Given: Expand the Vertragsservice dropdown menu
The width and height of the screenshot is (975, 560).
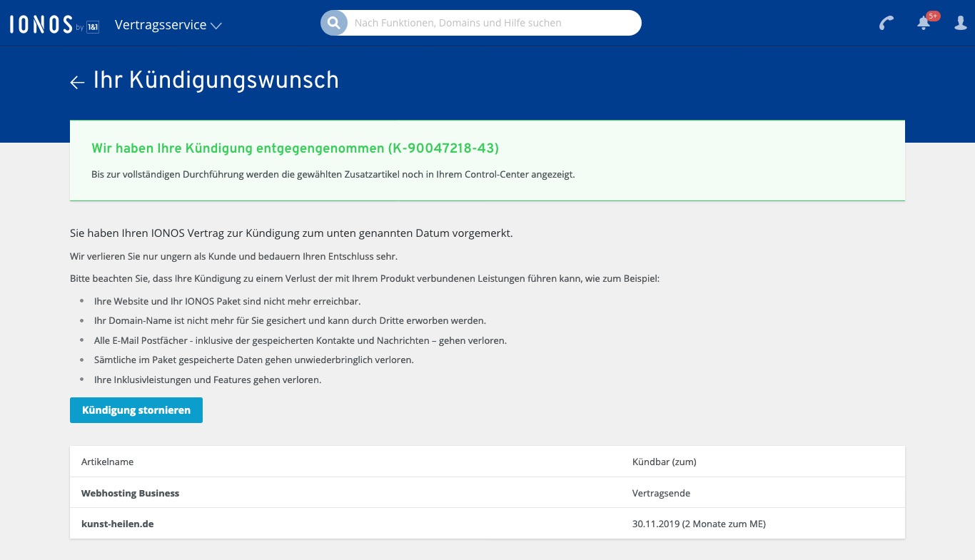Looking at the screenshot, I should (168, 25).
